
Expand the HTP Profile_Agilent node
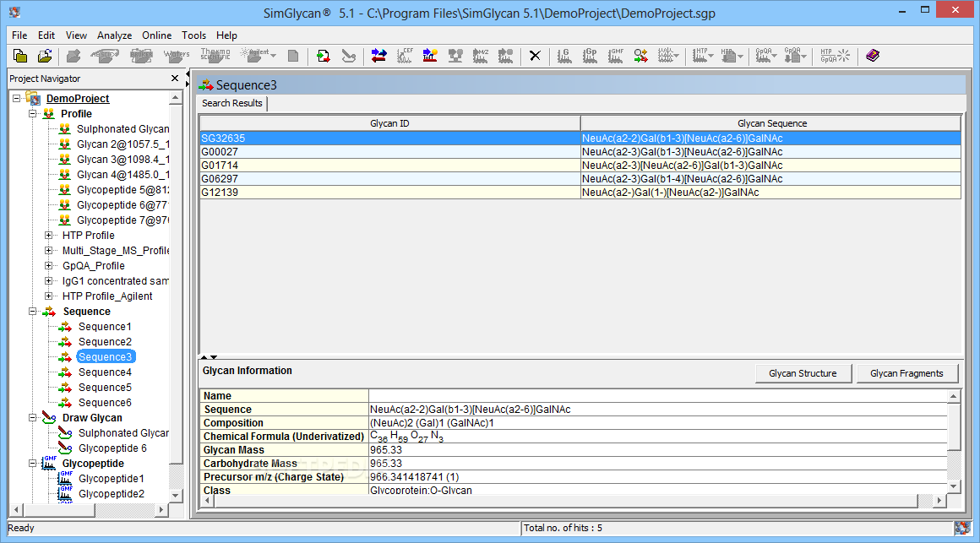pyautogui.click(x=49, y=296)
